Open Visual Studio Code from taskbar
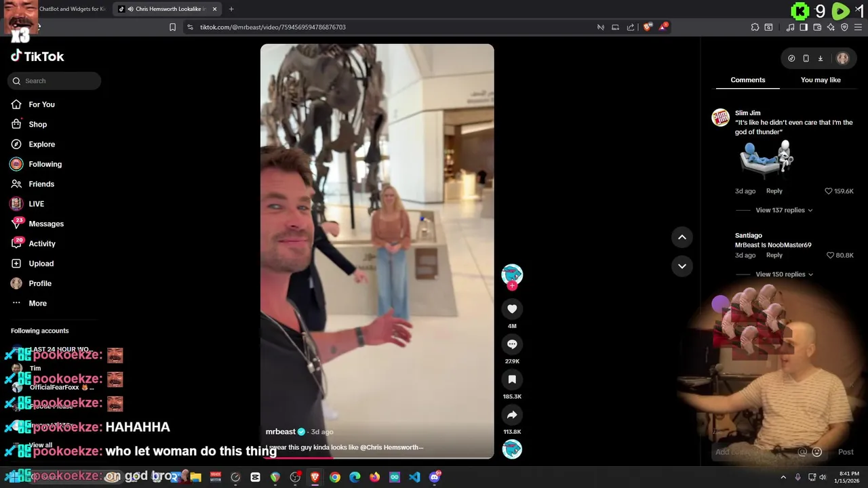 (414, 477)
